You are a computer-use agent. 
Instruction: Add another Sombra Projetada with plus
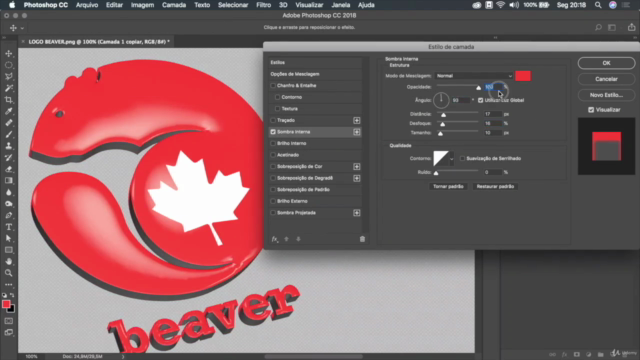click(x=357, y=213)
